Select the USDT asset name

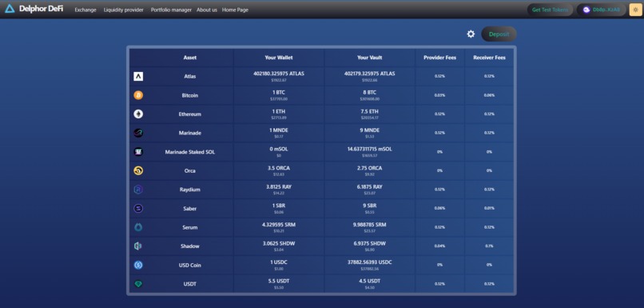click(189, 284)
